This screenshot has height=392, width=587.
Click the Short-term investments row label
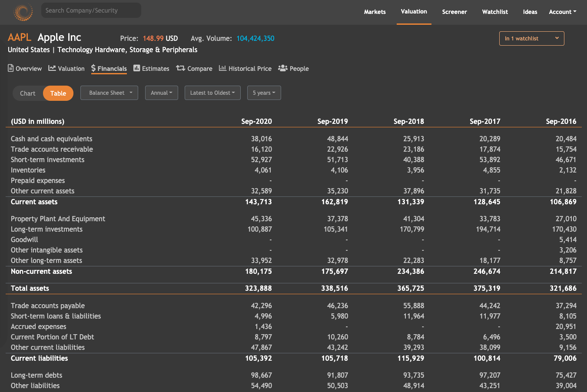(48, 159)
